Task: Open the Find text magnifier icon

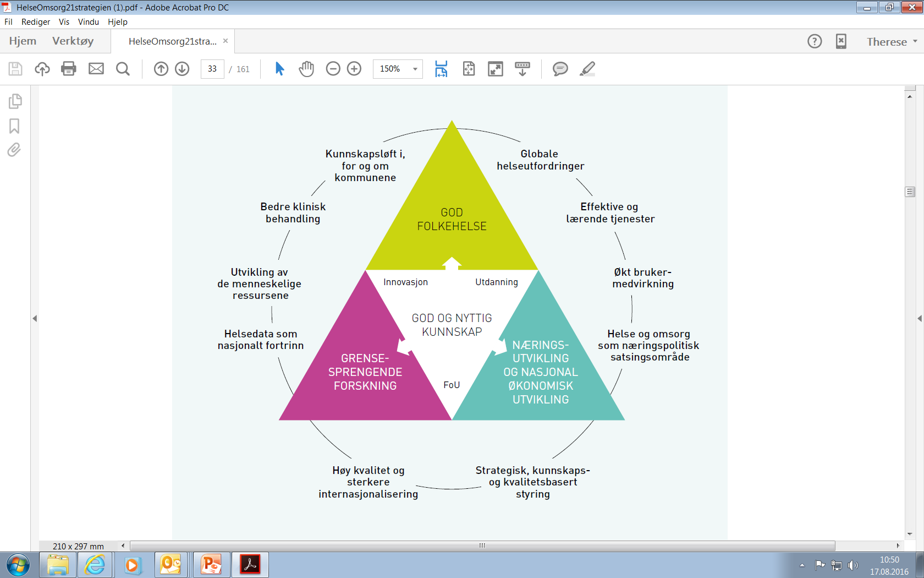Action: pos(123,69)
